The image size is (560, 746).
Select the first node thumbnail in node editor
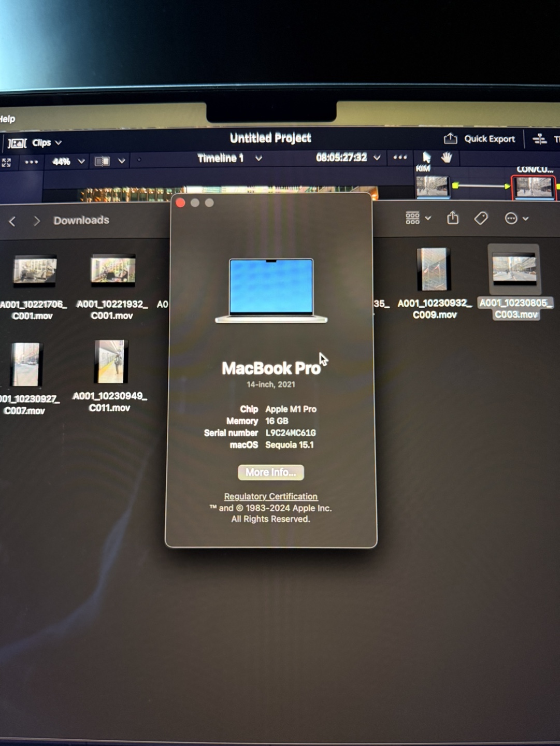(432, 187)
